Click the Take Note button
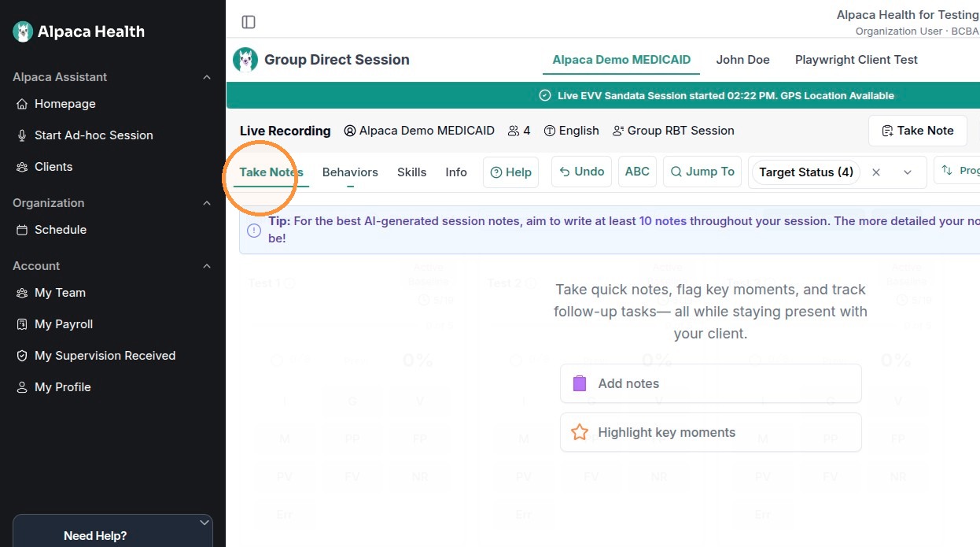 918,131
